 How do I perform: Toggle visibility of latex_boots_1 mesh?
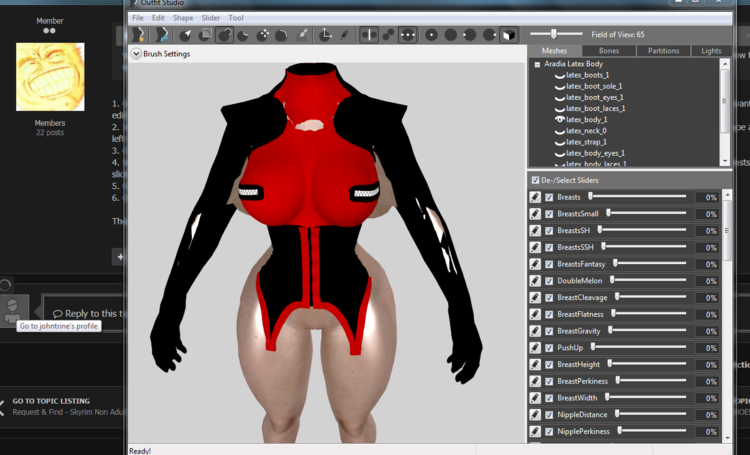[559, 76]
